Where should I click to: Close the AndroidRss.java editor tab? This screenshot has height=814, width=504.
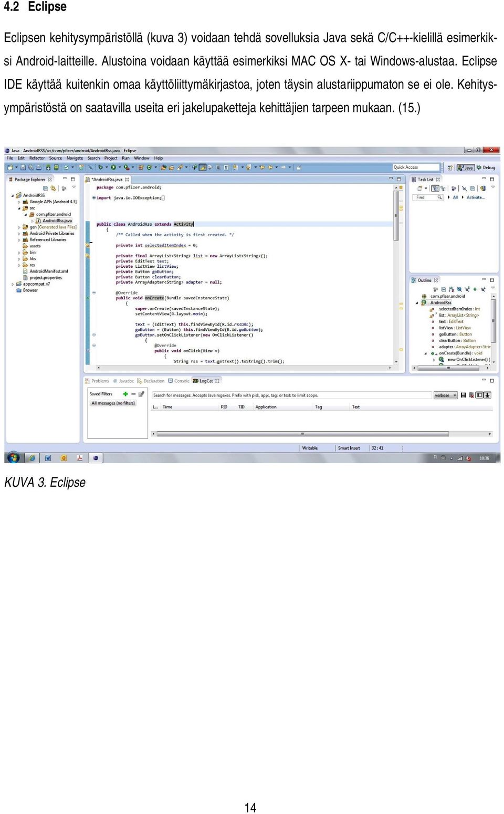click(127, 180)
